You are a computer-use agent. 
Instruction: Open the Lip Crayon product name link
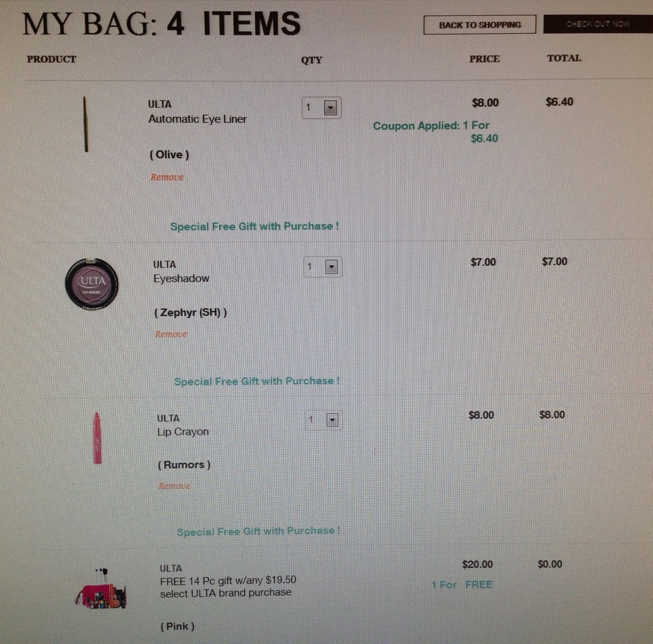click(x=183, y=432)
